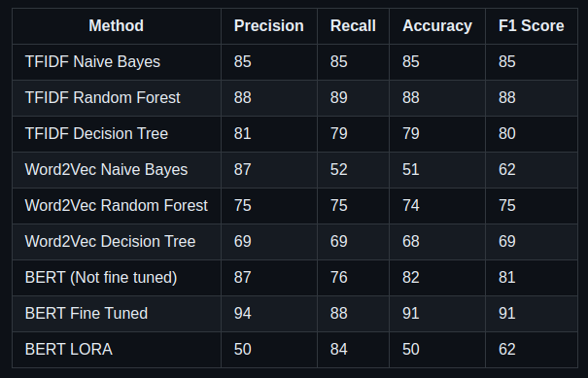
Task: Click the BERT (Not fine tuned) cell
Action: [x=117, y=278]
